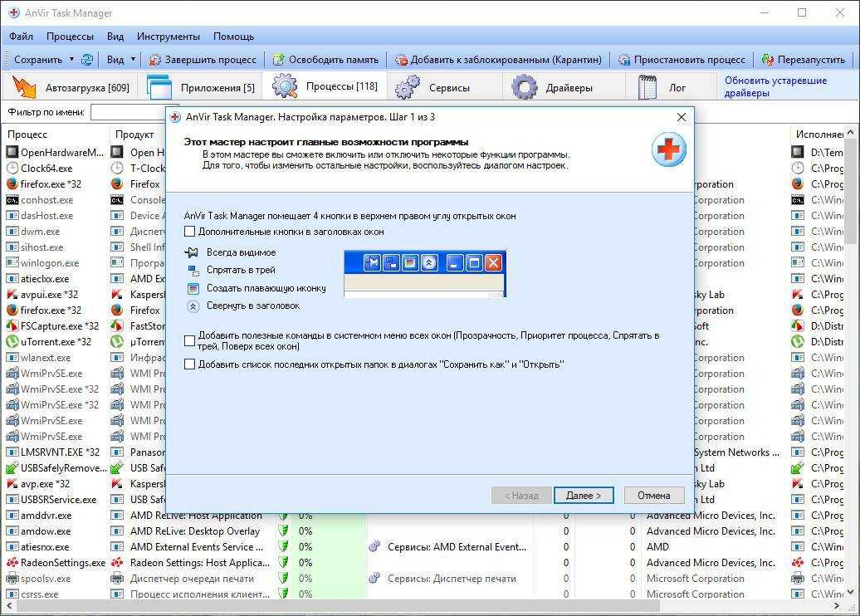The width and height of the screenshot is (860, 616).
Task: Click the Обновить устаревшие драйверы link
Action: pyautogui.click(x=775, y=86)
